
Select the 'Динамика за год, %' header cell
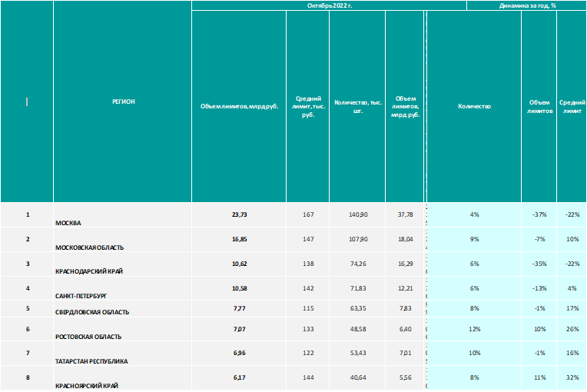click(x=527, y=5)
